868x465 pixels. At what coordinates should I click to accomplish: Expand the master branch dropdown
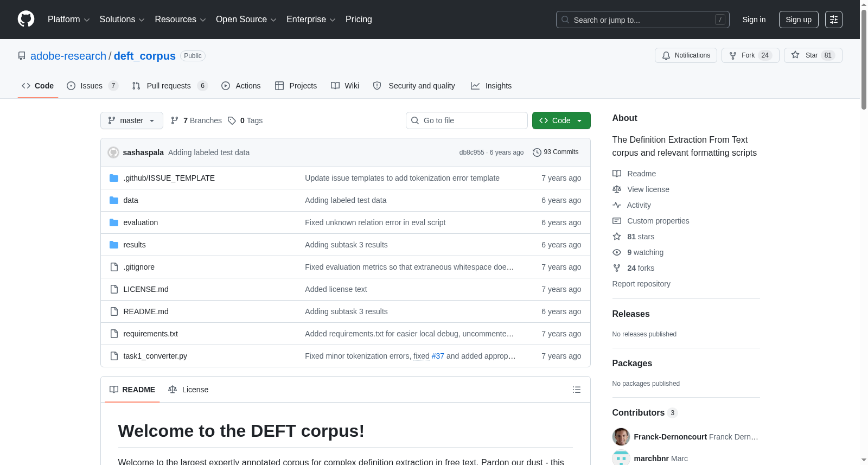point(132,120)
